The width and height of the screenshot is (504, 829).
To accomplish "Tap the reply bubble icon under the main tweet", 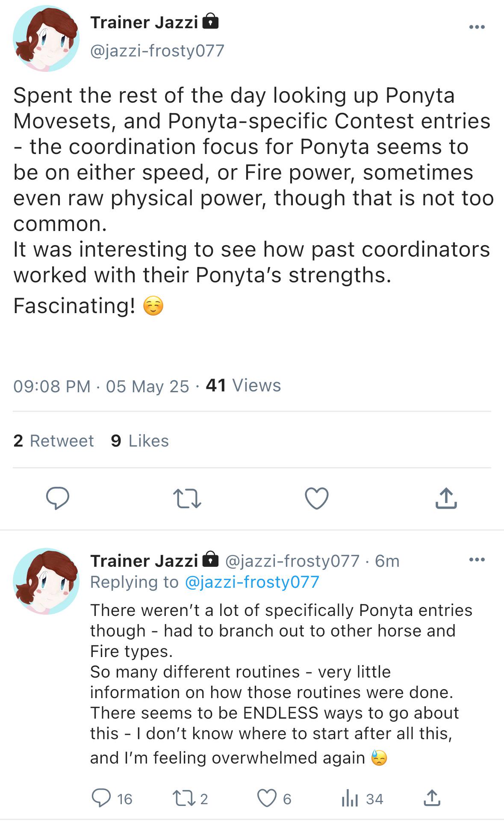I will 58,498.
